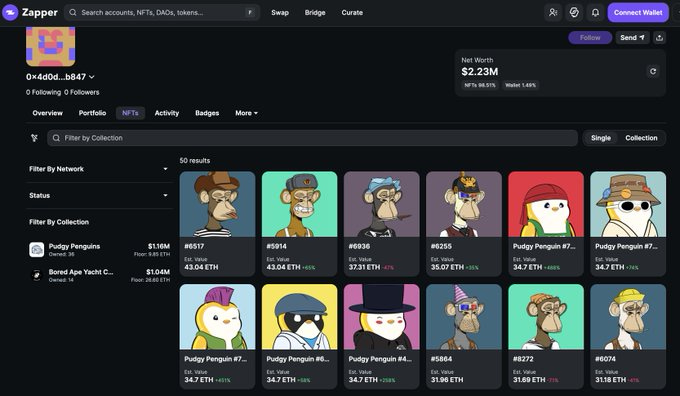This screenshot has width=680, height=396.
Task: Click the 35.07 ETH value on #6255
Action: pos(447,267)
